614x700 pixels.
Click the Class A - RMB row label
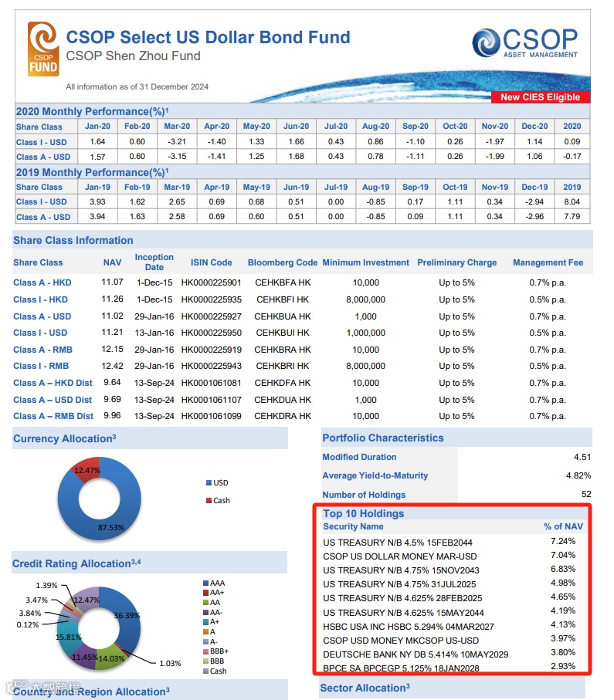[43, 350]
